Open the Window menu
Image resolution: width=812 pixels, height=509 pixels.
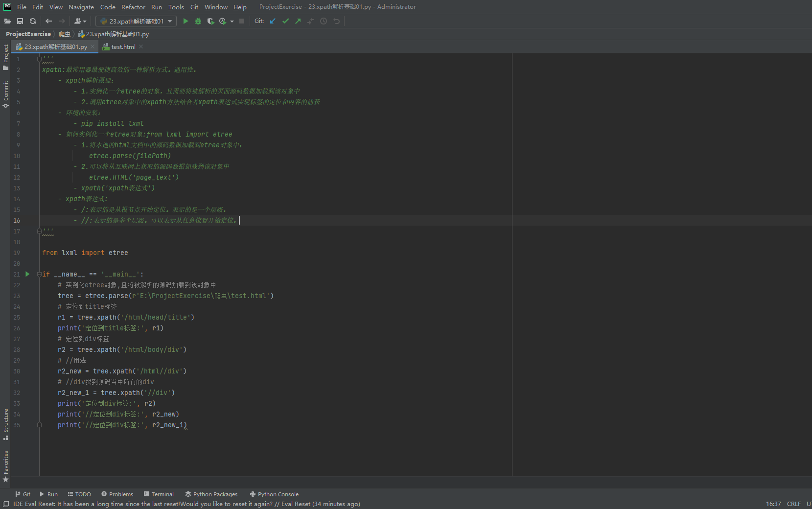coord(216,7)
